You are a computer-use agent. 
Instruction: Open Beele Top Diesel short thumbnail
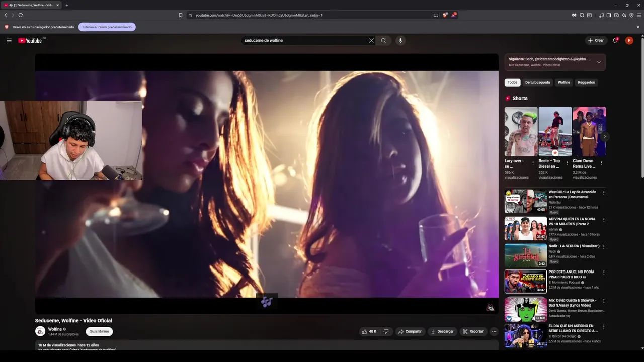point(555,131)
